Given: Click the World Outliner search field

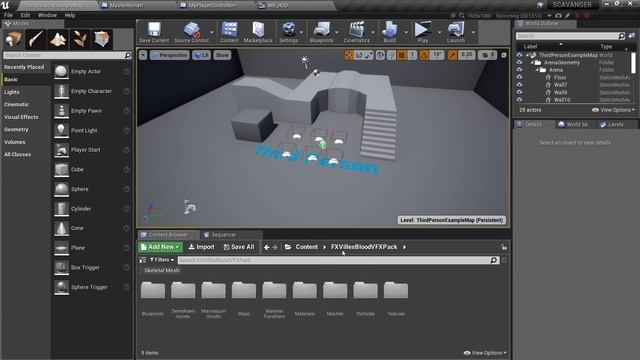Looking at the screenshot, I should pyautogui.click(x=570, y=36).
